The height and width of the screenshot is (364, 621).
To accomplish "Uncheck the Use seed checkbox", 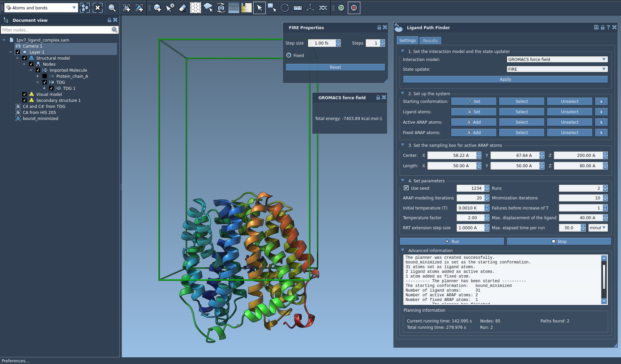I will pos(406,188).
